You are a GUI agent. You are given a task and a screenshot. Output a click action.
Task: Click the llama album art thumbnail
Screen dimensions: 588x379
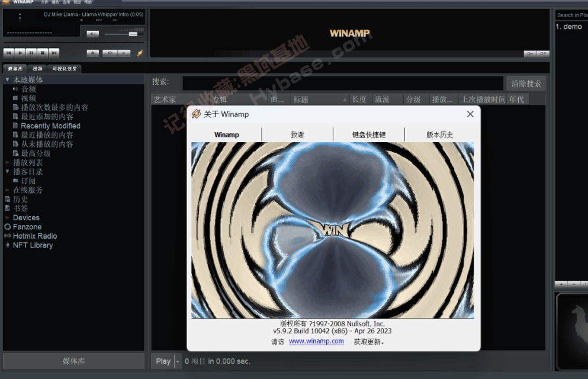pyautogui.click(x=573, y=332)
